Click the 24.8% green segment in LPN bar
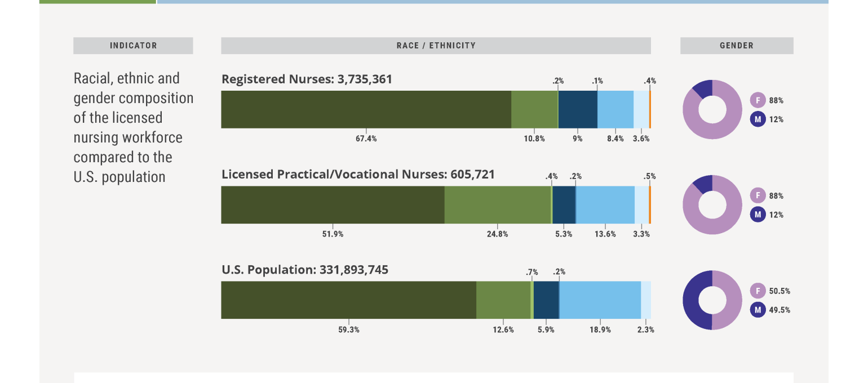 click(x=497, y=205)
